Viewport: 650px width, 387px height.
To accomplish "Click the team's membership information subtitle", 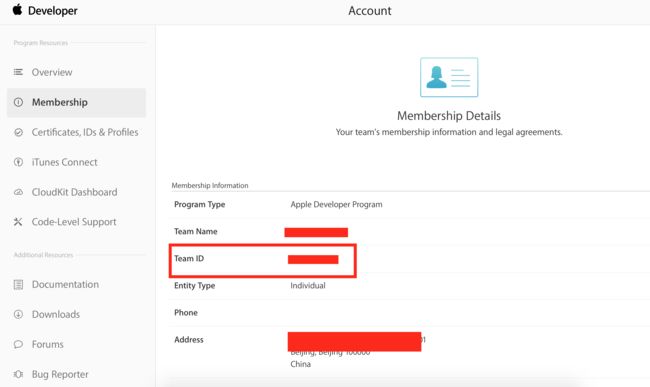I will pyautogui.click(x=449, y=132).
